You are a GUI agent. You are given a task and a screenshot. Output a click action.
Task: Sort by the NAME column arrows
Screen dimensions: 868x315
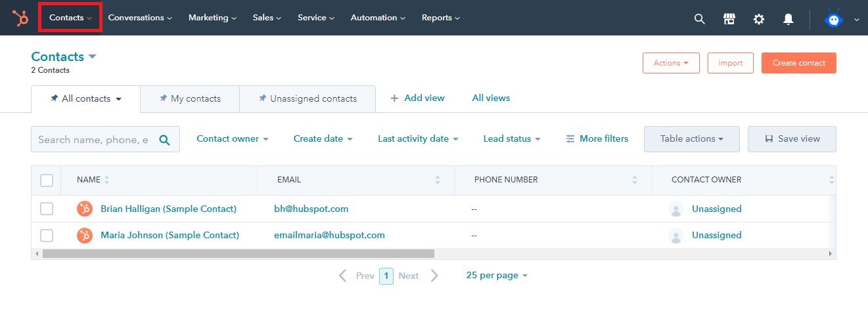(x=107, y=180)
